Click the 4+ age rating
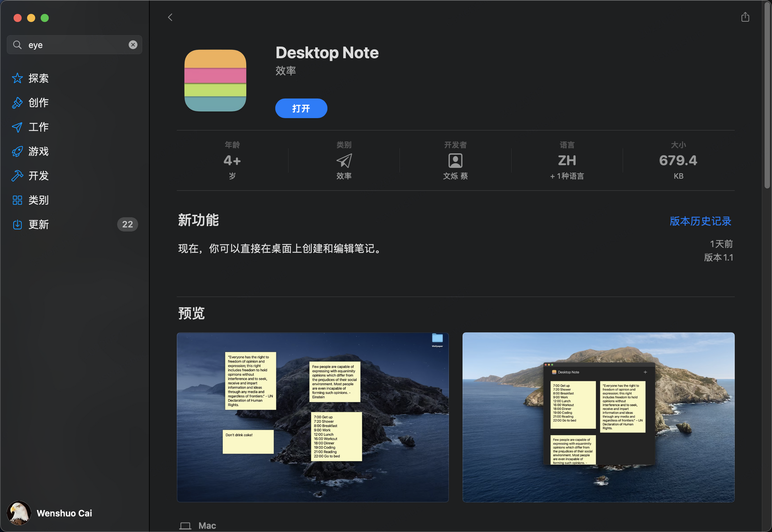Image resolution: width=772 pixels, height=532 pixels. (x=232, y=160)
